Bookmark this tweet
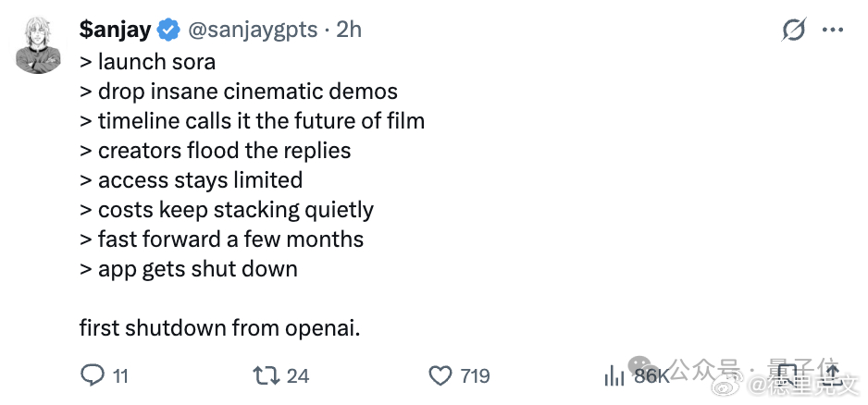This screenshot has height=405, width=868. [787, 374]
